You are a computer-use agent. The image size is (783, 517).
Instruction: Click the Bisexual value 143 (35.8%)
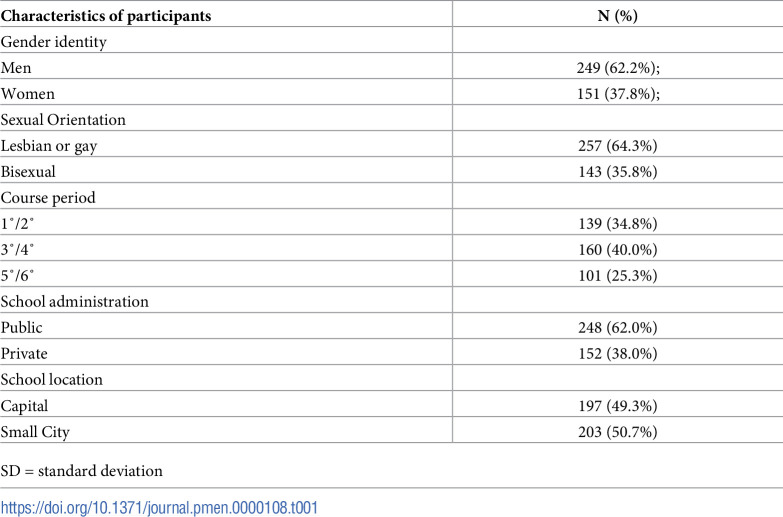(618, 172)
